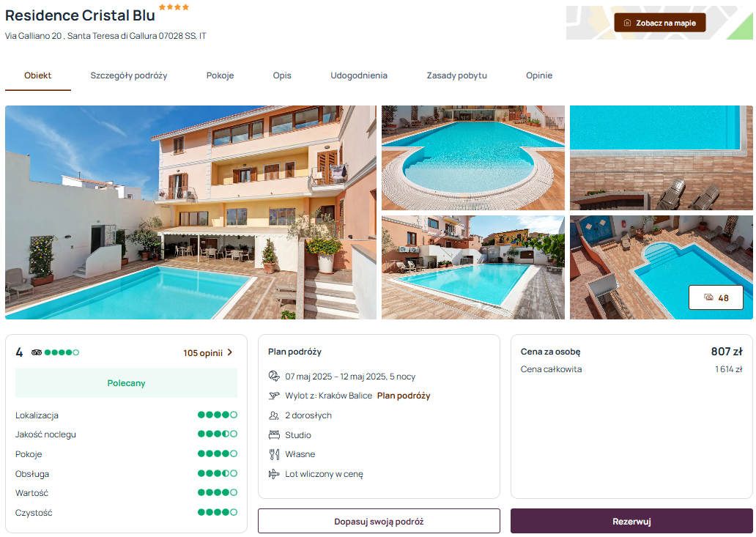The height and width of the screenshot is (537, 756).
Task: Click the people icon beside 2 dorosłych
Action: point(274,415)
